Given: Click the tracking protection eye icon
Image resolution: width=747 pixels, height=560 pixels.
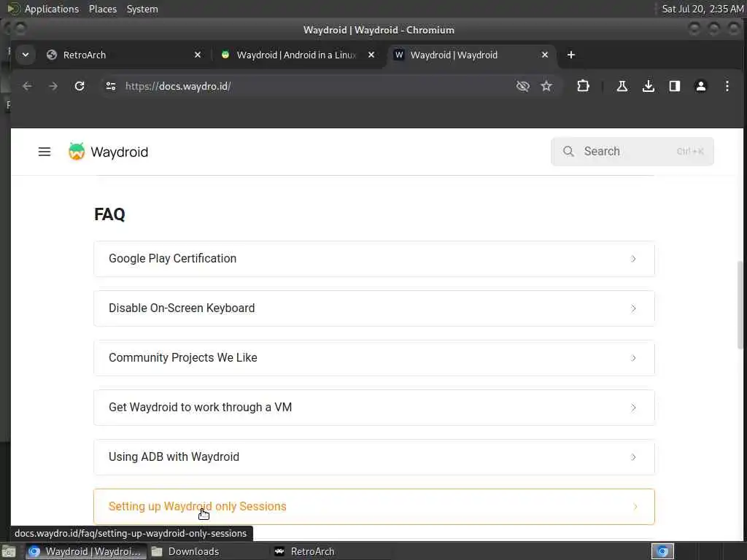Looking at the screenshot, I should coord(522,86).
